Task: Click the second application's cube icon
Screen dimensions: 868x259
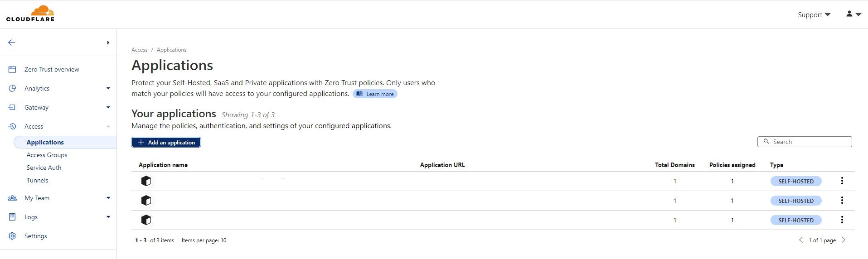Action: (x=146, y=201)
